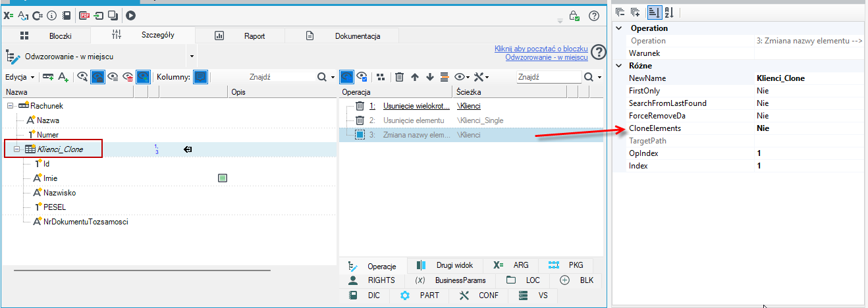Toggle the eye with checkbox in operations toolbar

[x=363, y=77]
